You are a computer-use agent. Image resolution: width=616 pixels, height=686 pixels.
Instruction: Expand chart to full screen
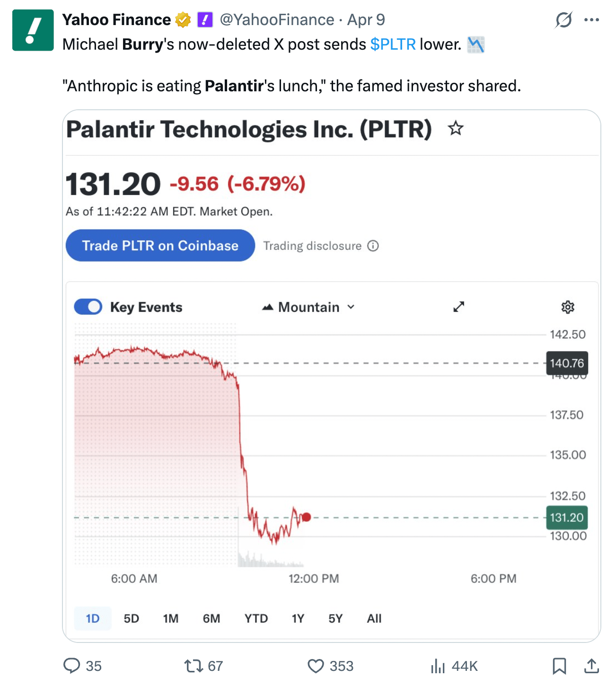[458, 307]
